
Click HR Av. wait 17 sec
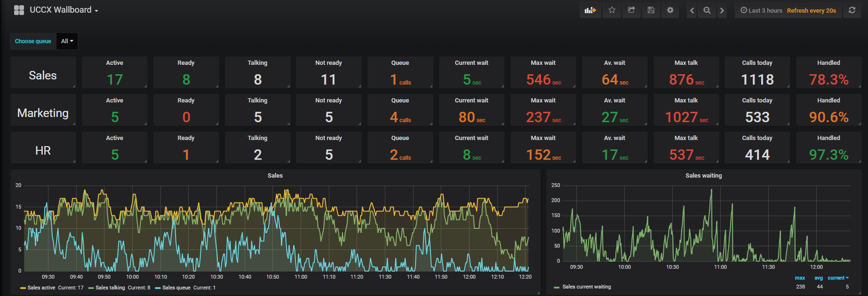pos(615,155)
